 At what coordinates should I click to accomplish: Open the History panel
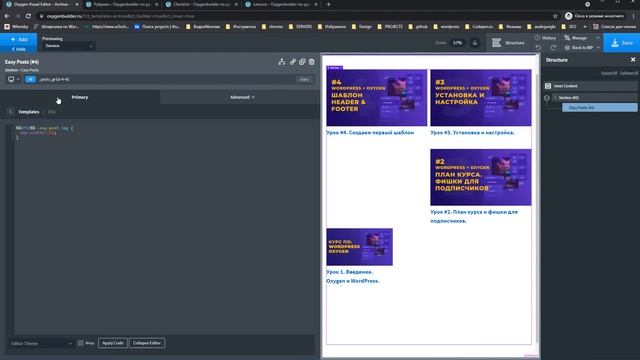tap(546, 38)
